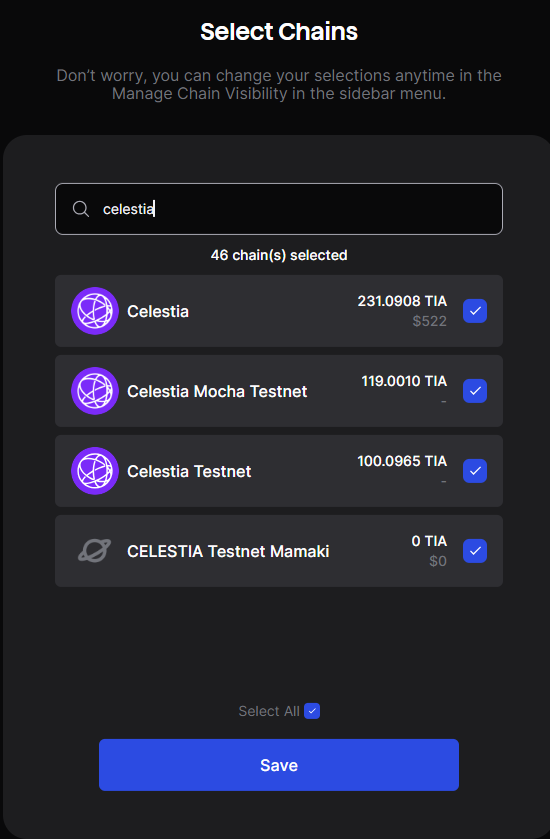
Task: Select the Celestia row name
Action: [x=158, y=311]
